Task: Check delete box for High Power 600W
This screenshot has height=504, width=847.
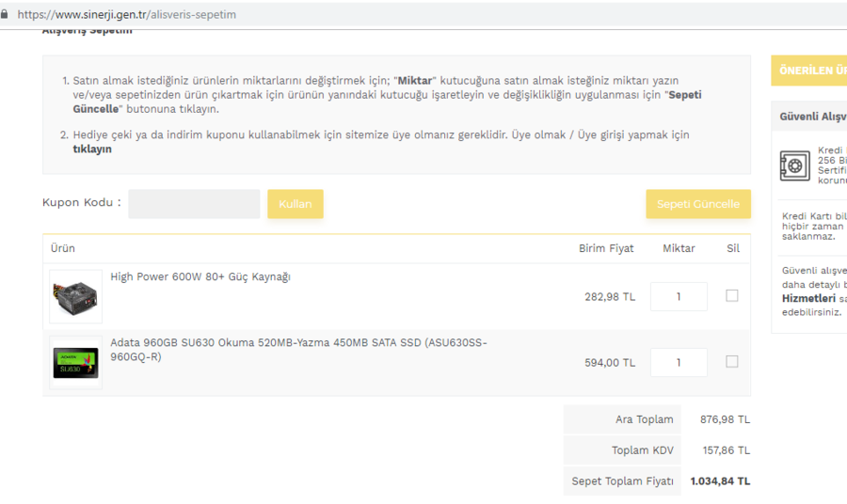Action: coord(732,295)
